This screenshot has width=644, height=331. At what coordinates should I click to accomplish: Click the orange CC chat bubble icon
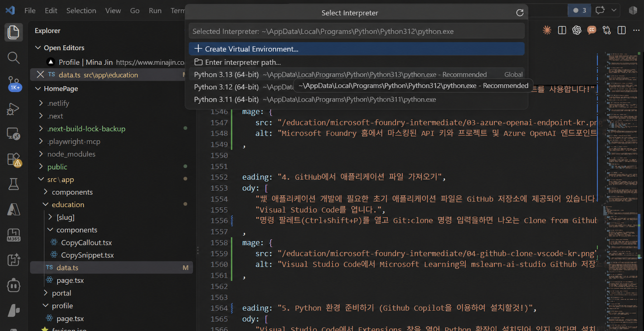(x=592, y=30)
